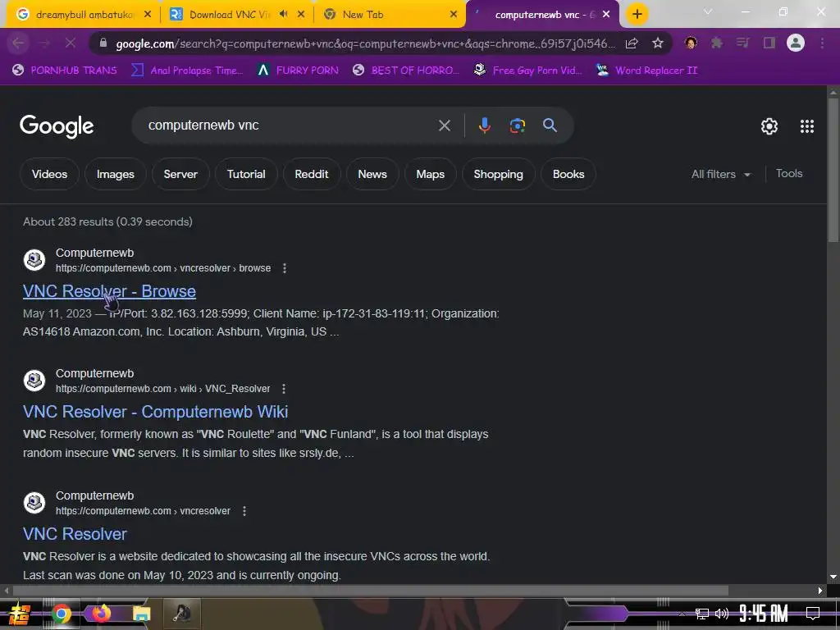Open the 9:45 AM taskbar clock
840x630 pixels.
click(764, 614)
